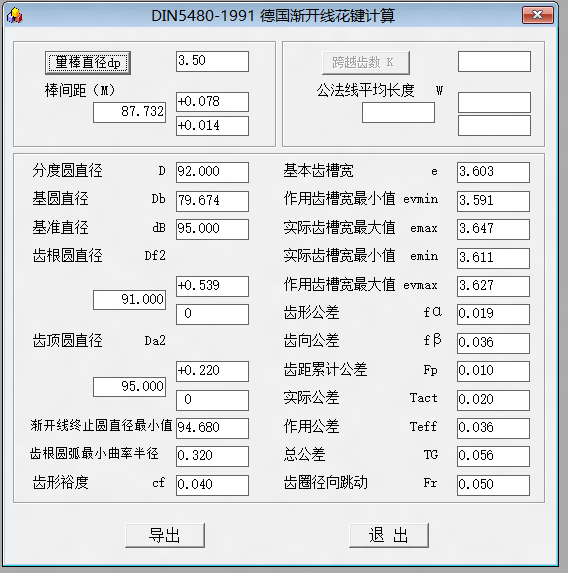
Task: Click the empty field beside 跨越齿数 K
Action: [x=494, y=61]
